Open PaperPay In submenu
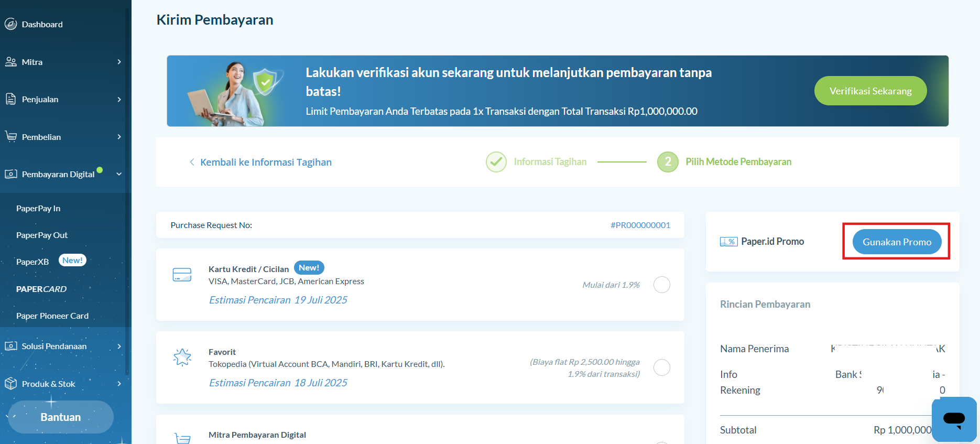Viewport: 980px width, 444px height. point(38,208)
